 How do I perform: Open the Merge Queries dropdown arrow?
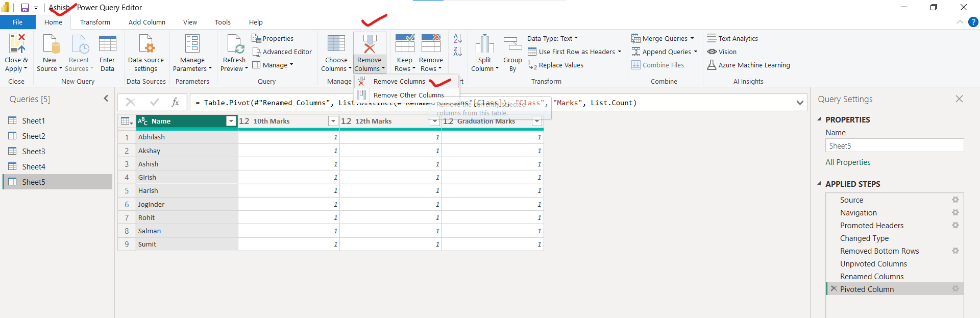[692, 38]
